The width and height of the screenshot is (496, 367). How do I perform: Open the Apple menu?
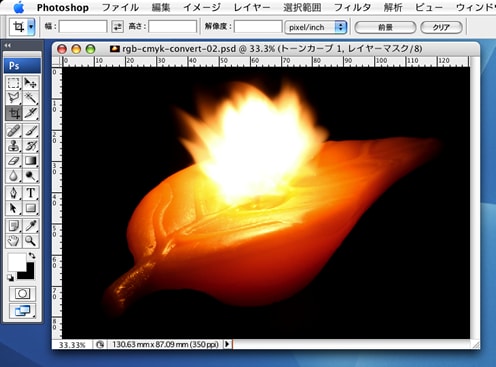(x=19, y=7)
